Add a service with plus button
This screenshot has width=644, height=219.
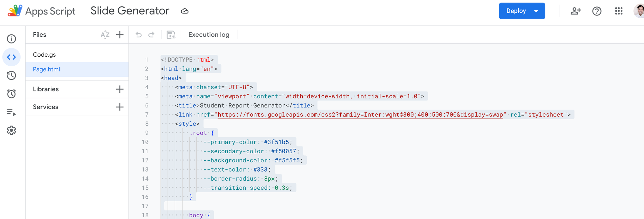click(x=120, y=107)
